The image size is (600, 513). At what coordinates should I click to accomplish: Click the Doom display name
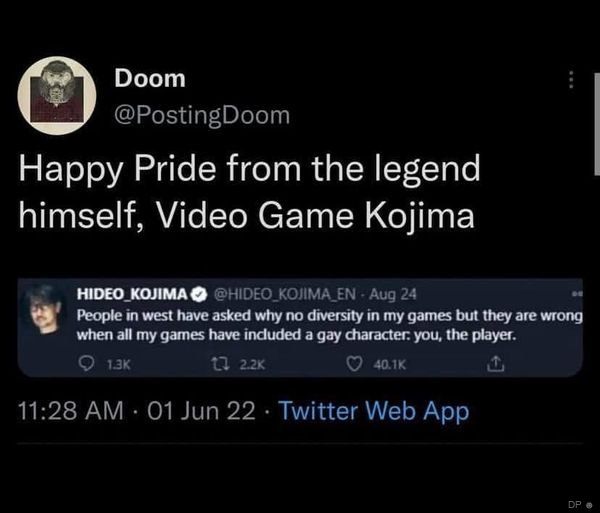coord(150,78)
